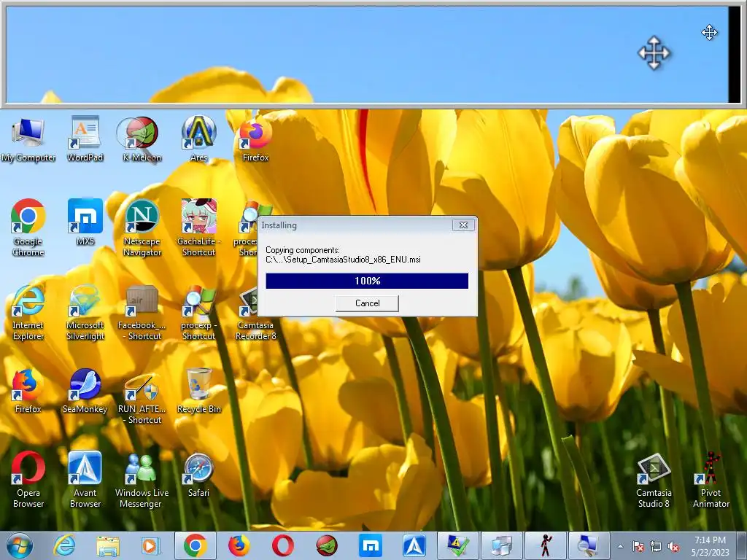The image size is (747, 560).
Task: Open Opera from the taskbar
Action: (282, 545)
